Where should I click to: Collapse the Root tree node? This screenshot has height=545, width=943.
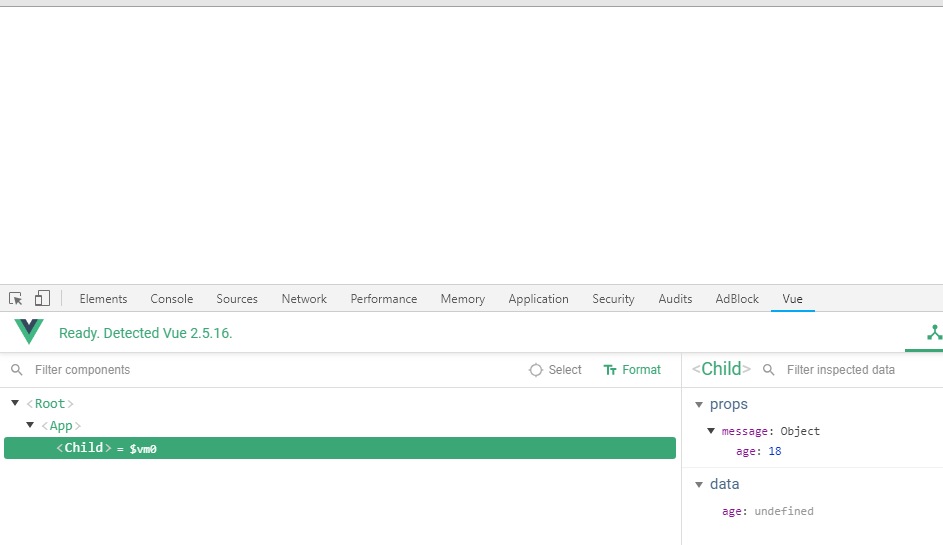[15, 403]
